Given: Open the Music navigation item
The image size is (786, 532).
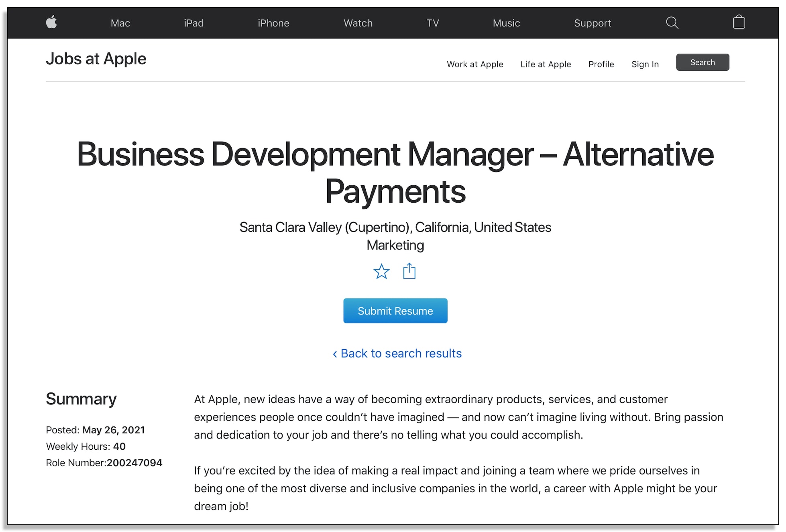Looking at the screenshot, I should [506, 23].
